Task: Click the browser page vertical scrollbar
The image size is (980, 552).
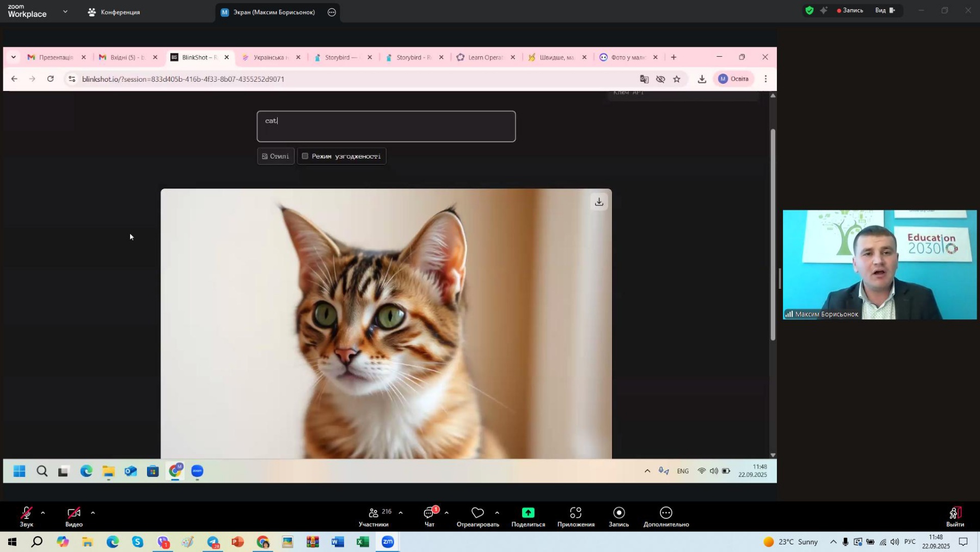Action: tap(773, 234)
